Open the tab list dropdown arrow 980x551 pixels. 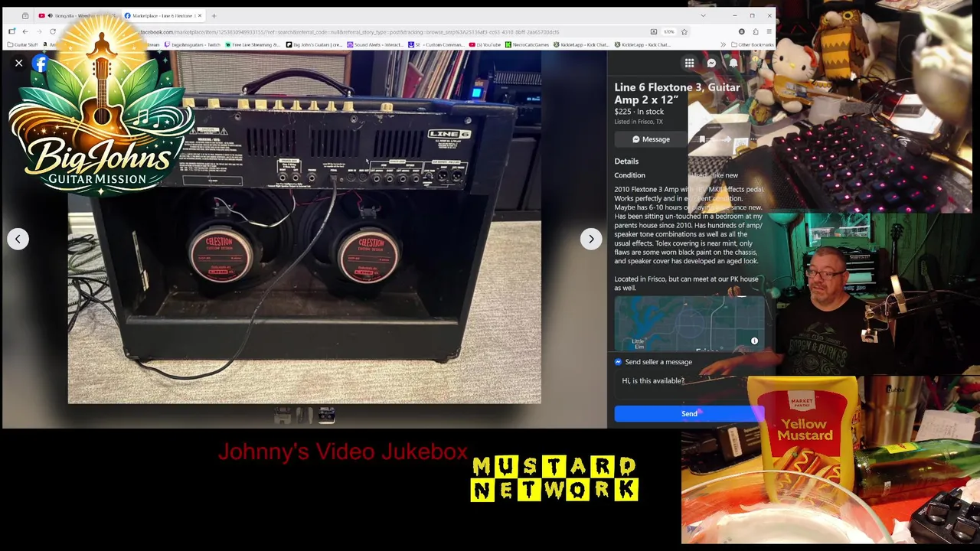pos(703,15)
